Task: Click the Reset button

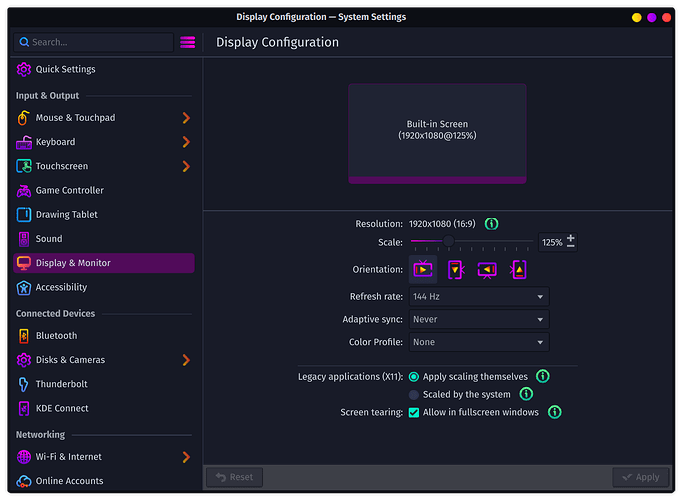Action: tap(234, 477)
